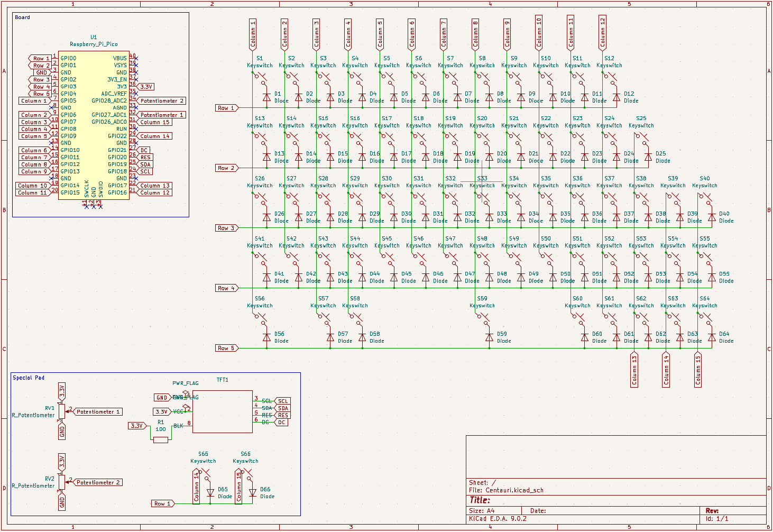Click the Size: A4 title block field
The image size is (773, 532).
pyautogui.click(x=482, y=511)
